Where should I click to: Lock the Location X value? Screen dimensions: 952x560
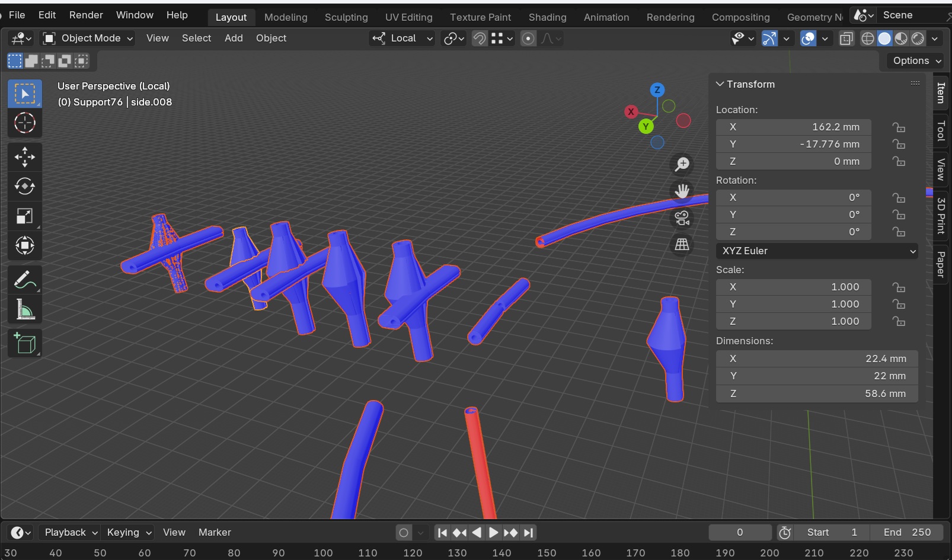(x=899, y=127)
